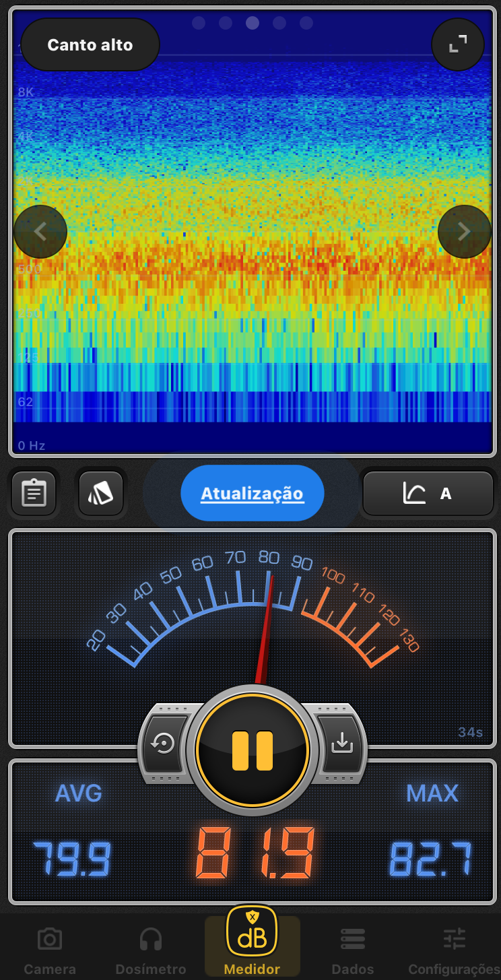Open the clipboard notes icon
Screen dimensions: 501x980
tap(34, 494)
